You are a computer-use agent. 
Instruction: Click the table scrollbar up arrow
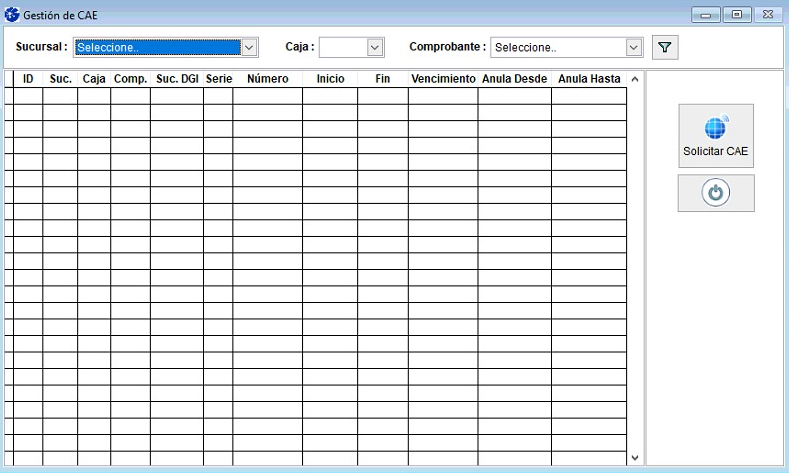click(x=634, y=80)
